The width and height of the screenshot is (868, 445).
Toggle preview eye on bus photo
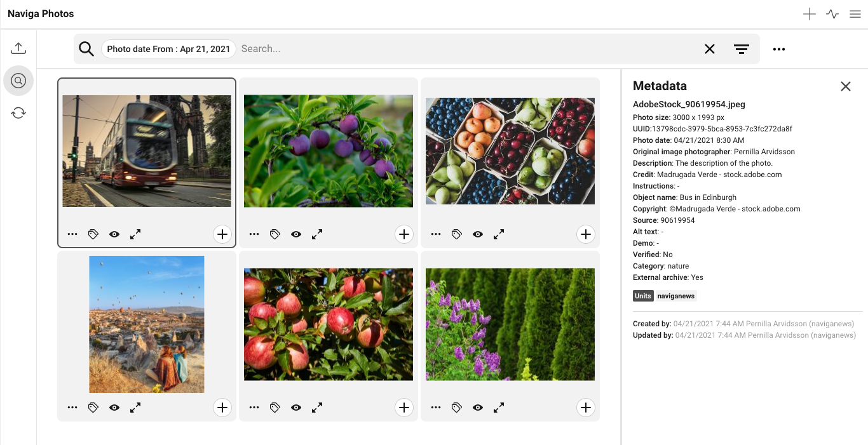tap(114, 234)
